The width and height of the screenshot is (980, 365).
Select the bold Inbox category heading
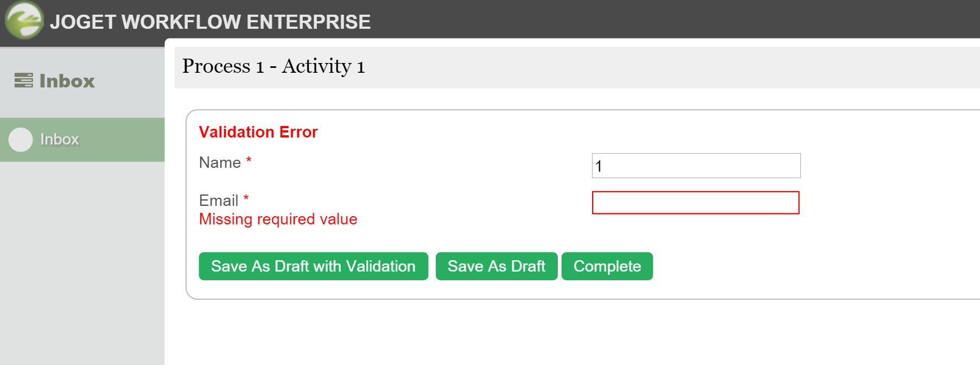pyautogui.click(x=67, y=81)
